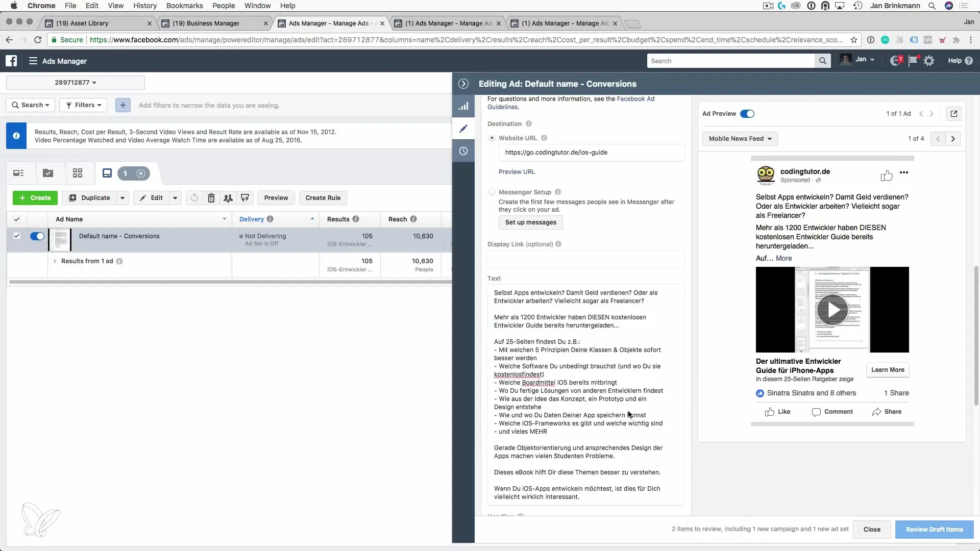Bookmark this page with the star
The height and width of the screenshot is (551, 980).
[x=853, y=40]
